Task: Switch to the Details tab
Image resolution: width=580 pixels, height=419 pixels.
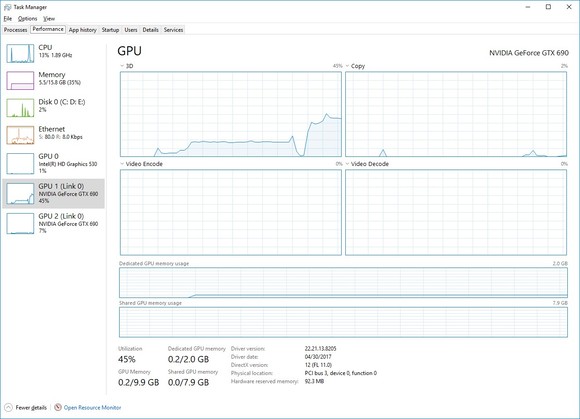Action: click(151, 30)
